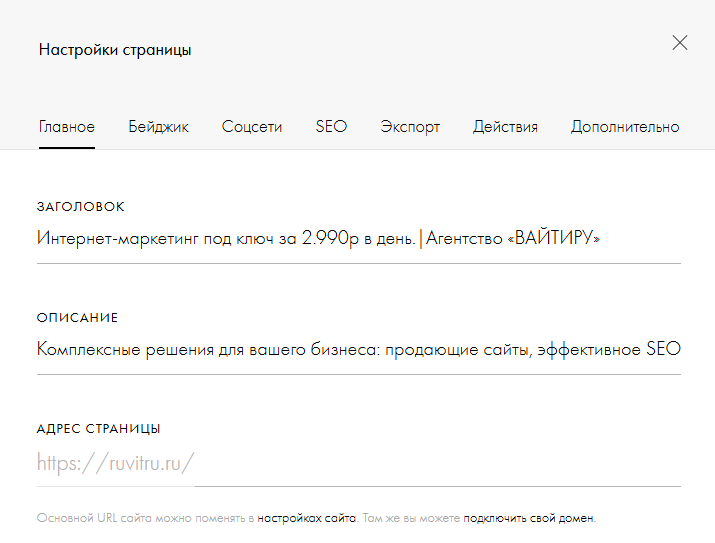Open the Бейджик tab

click(x=158, y=127)
